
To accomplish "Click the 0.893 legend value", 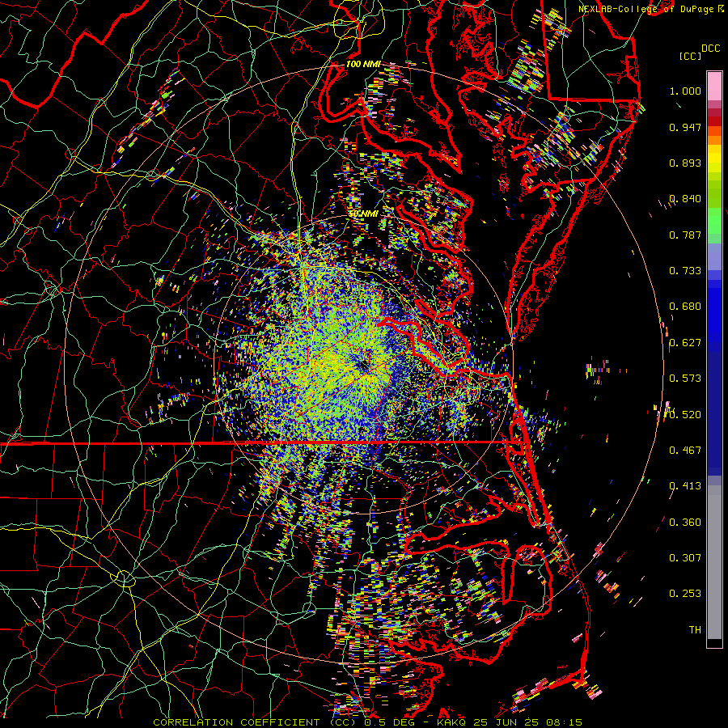I will (685, 163).
